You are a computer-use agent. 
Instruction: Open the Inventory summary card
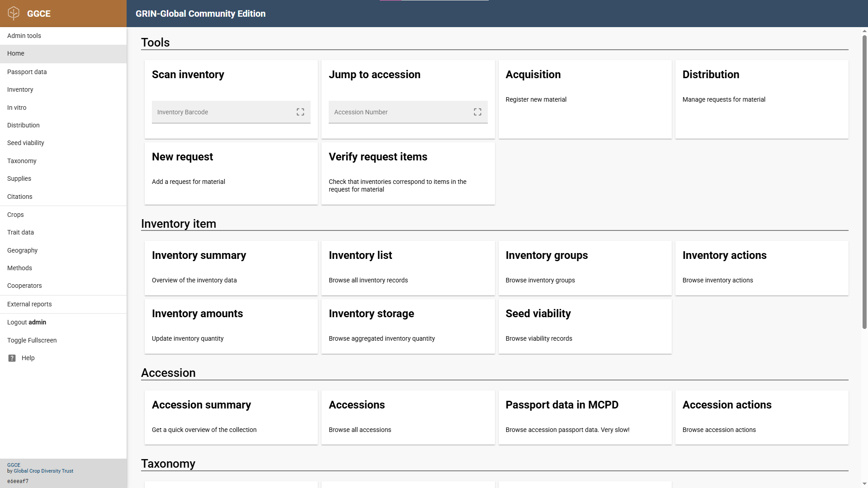[231, 267]
